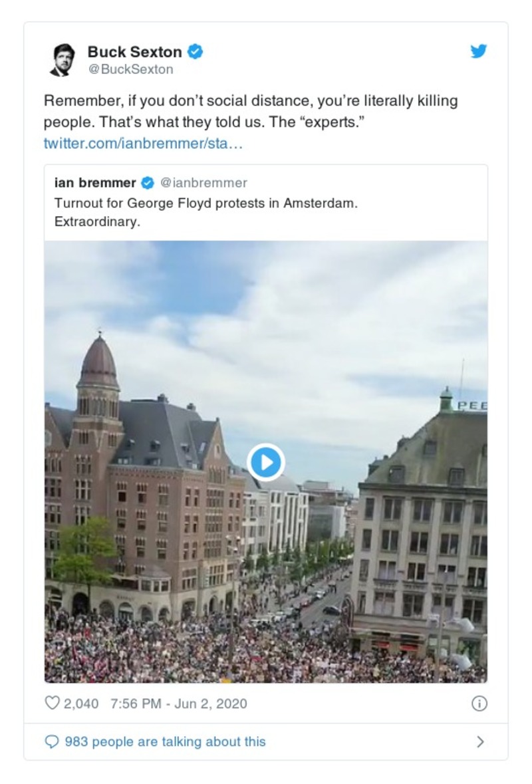Click Buck Sexton's profile avatar
The image size is (532, 784).
(x=63, y=60)
